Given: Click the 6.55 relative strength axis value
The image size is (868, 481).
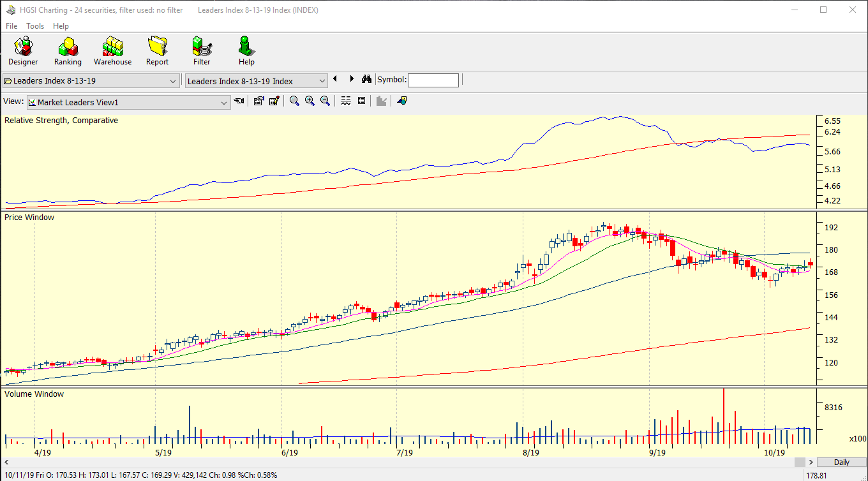Looking at the screenshot, I should tap(832, 121).
